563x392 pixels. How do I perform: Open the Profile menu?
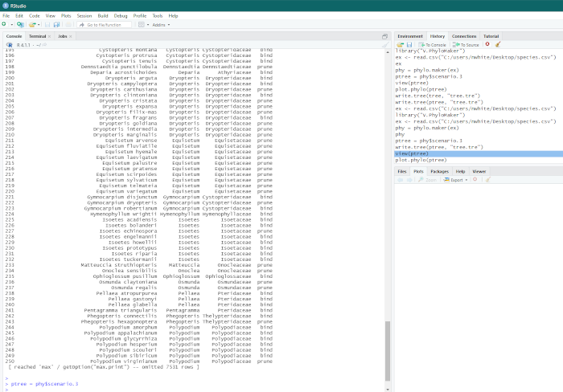click(140, 16)
